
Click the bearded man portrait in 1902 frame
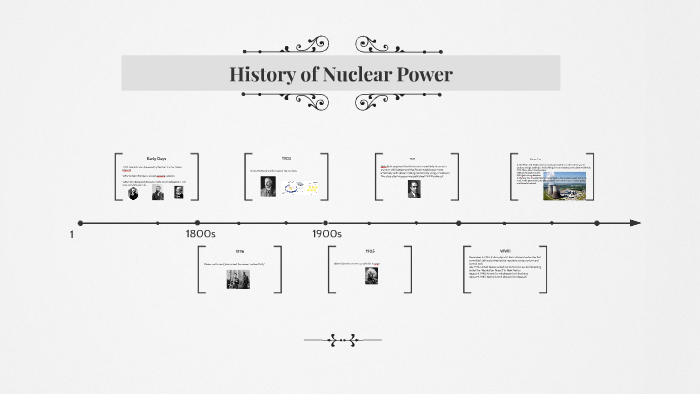(x=268, y=187)
